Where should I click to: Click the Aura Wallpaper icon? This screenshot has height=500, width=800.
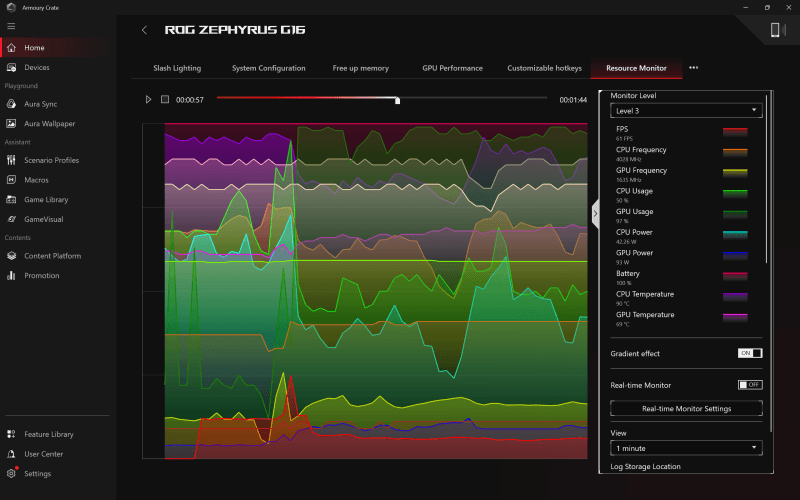[x=11, y=123]
